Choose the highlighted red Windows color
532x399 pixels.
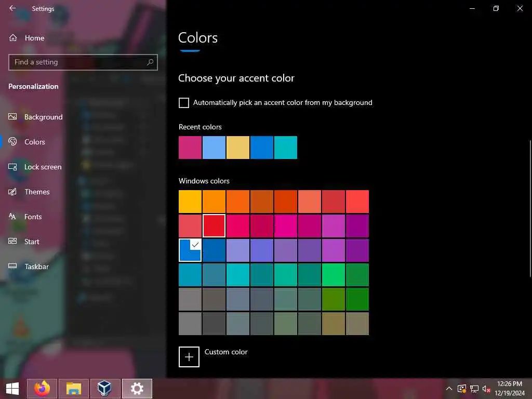[214, 226]
